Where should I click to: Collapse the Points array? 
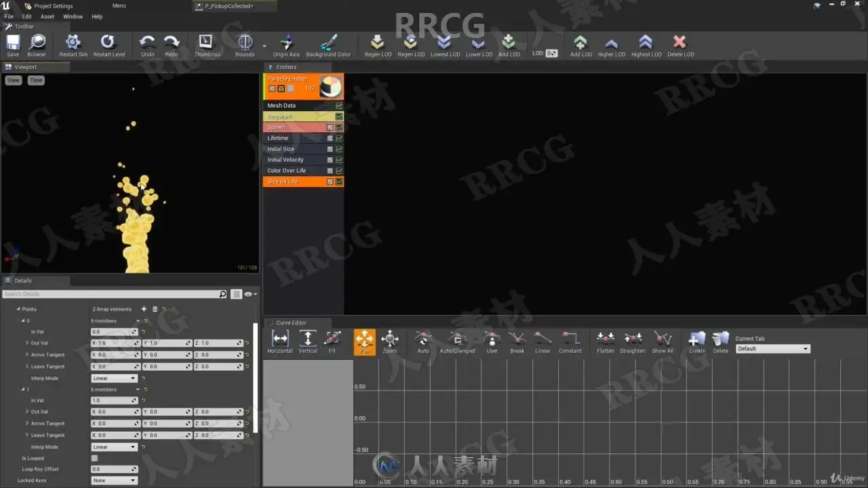(x=18, y=309)
